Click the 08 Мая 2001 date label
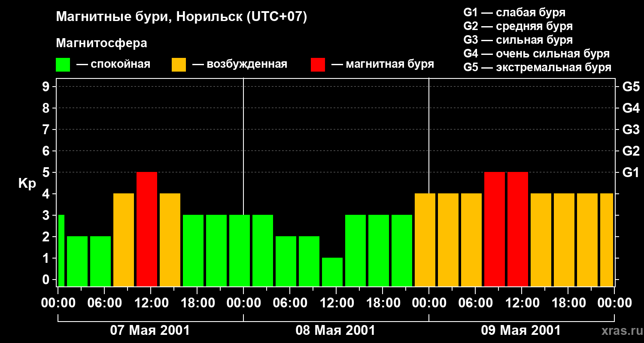The height and width of the screenshot is (343, 644). [x=335, y=331]
